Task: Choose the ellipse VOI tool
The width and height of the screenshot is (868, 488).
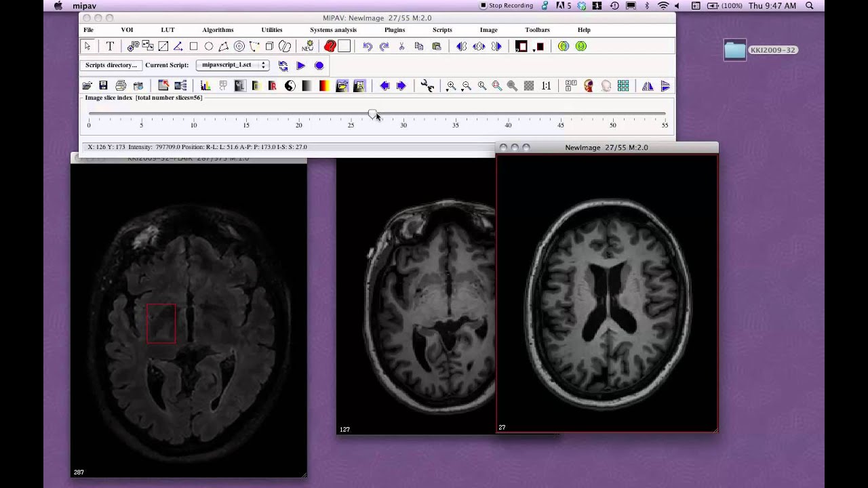Action: [x=209, y=46]
